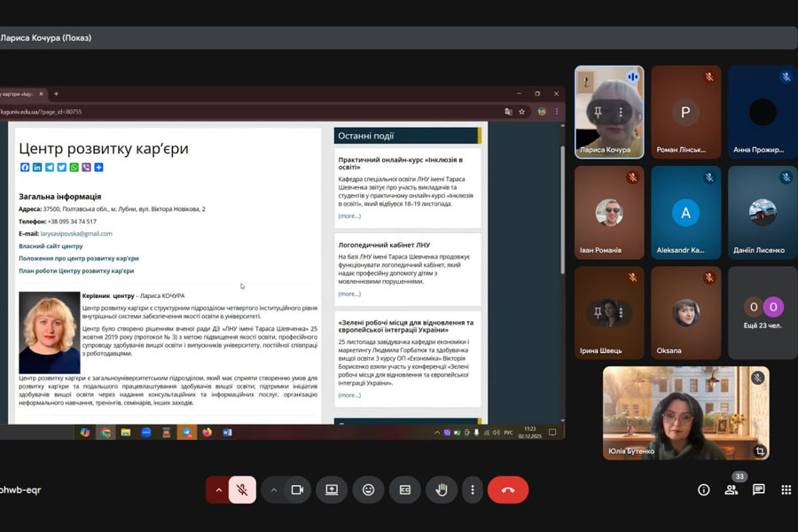Pin Ірина Швець's video tile
This screenshot has width=798, height=532.
coord(598,312)
